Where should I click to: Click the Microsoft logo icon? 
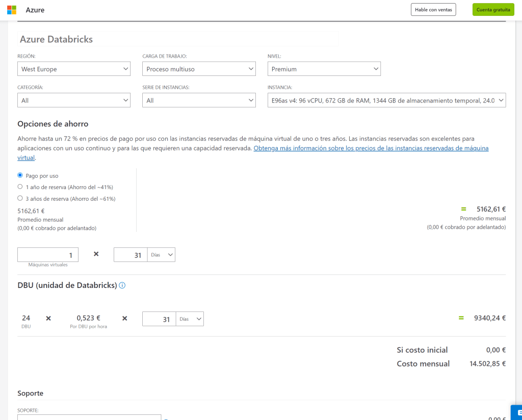coord(11,10)
